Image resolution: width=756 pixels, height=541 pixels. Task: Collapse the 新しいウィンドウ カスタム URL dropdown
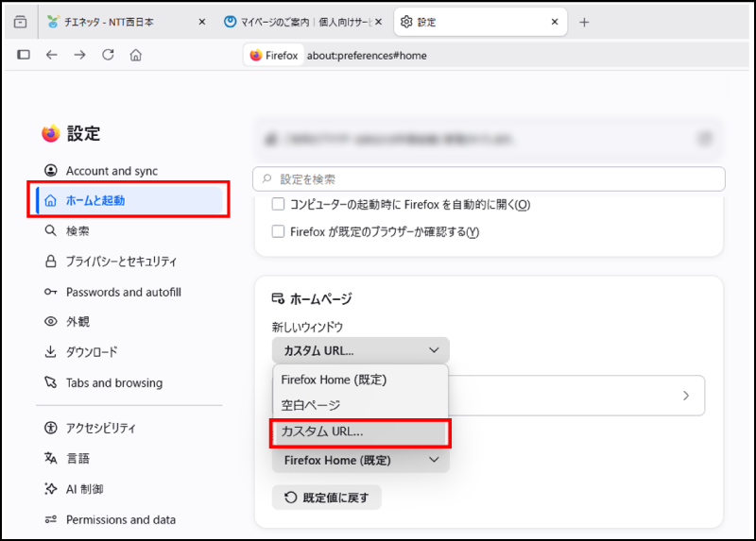[x=361, y=350]
